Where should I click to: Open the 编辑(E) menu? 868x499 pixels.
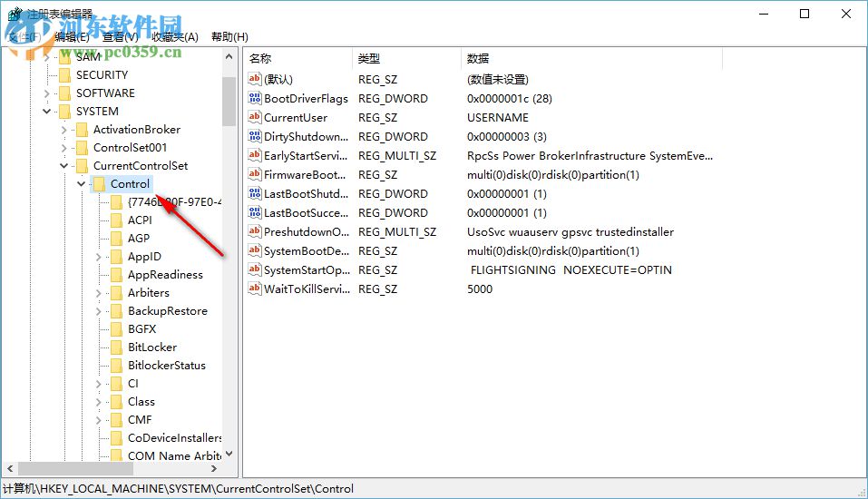[x=72, y=37]
